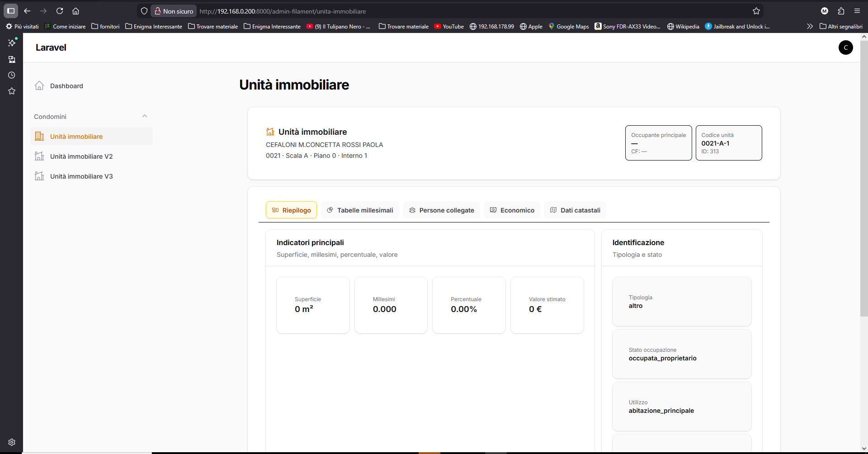
Task: Switch to the Persone collegate tab
Action: (x=441, y=210)
